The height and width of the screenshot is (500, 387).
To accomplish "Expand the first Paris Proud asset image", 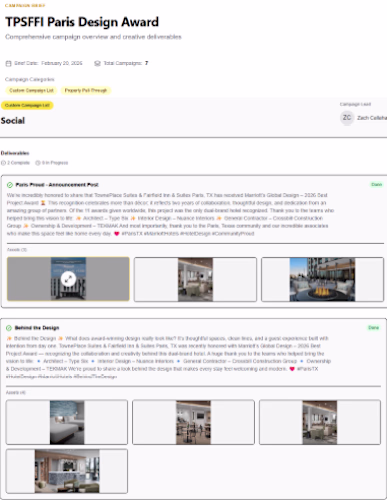I will tap(68, 279).
